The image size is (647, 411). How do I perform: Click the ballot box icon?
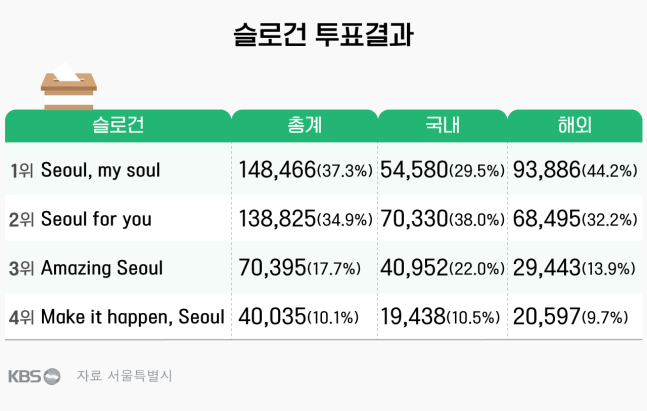(68, 86)
